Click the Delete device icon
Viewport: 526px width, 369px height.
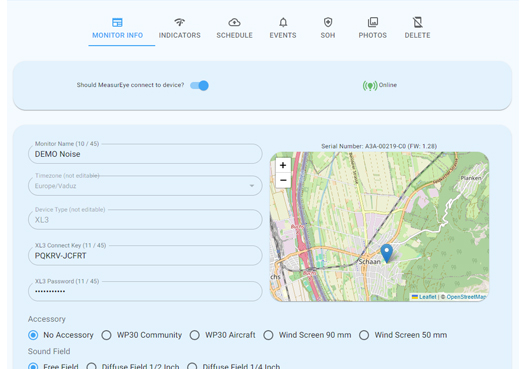[417, 22]
